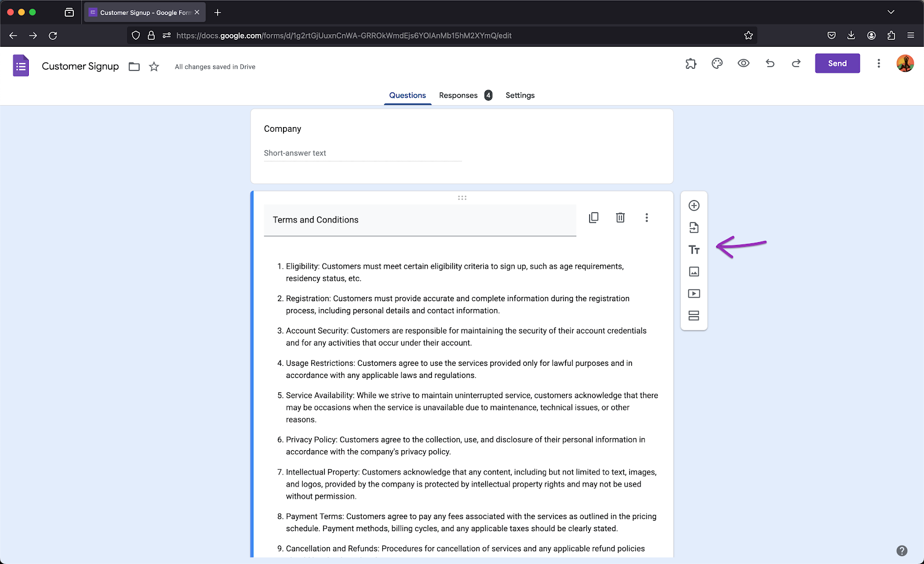Bookmark this page in address bar
This screenshot has height=564, width=924.
748,35
